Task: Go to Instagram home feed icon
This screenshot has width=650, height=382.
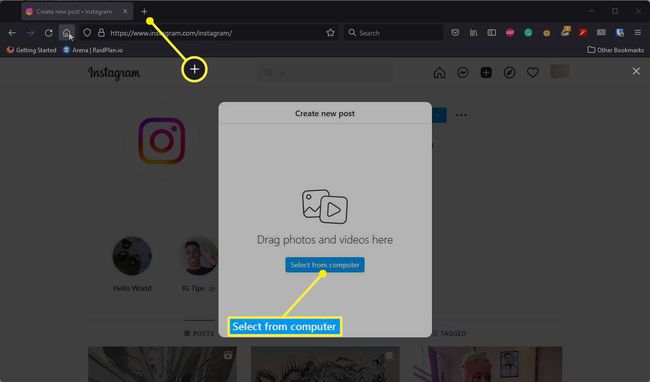Action: (x=439, y=73)
